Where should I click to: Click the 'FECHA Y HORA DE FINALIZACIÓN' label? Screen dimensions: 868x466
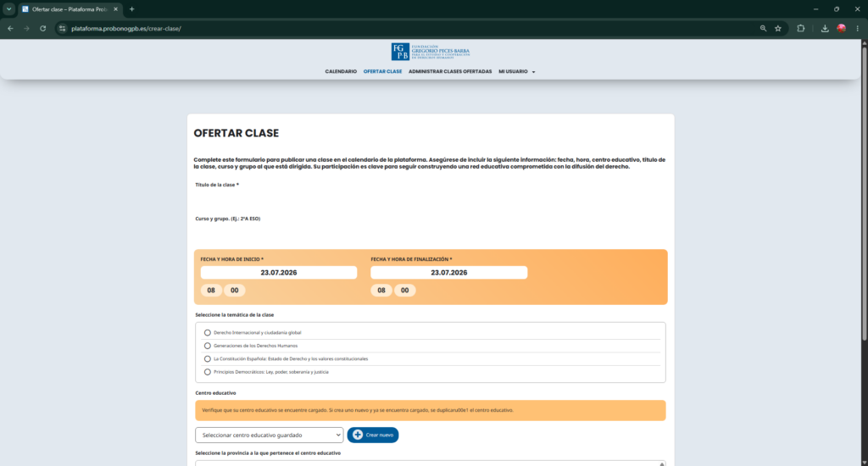click(411, 259)
